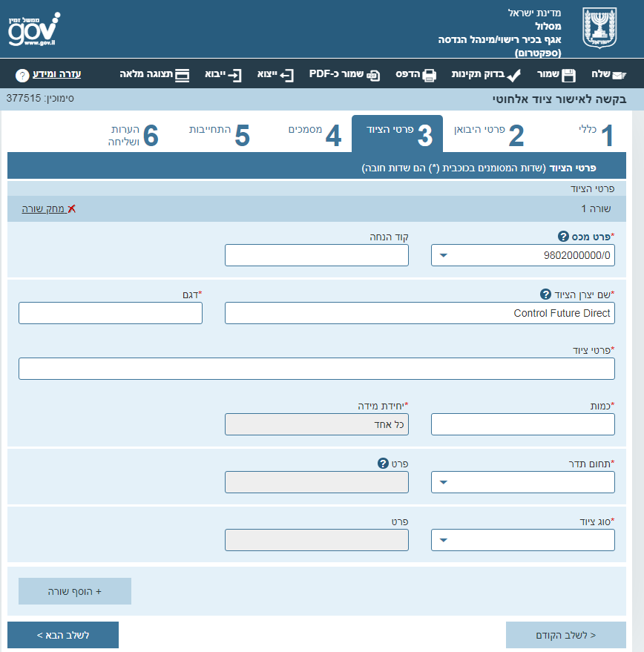644x652 pixels.
Task: Focus the פרטי ציוד input field
Action: tap(317, 369)
